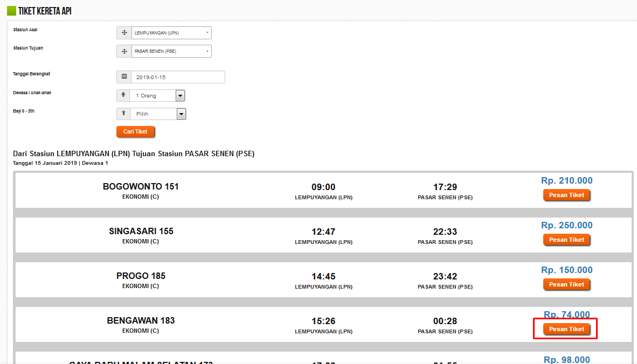Click the Tanggal Berangkat label

tap(32, 74)
